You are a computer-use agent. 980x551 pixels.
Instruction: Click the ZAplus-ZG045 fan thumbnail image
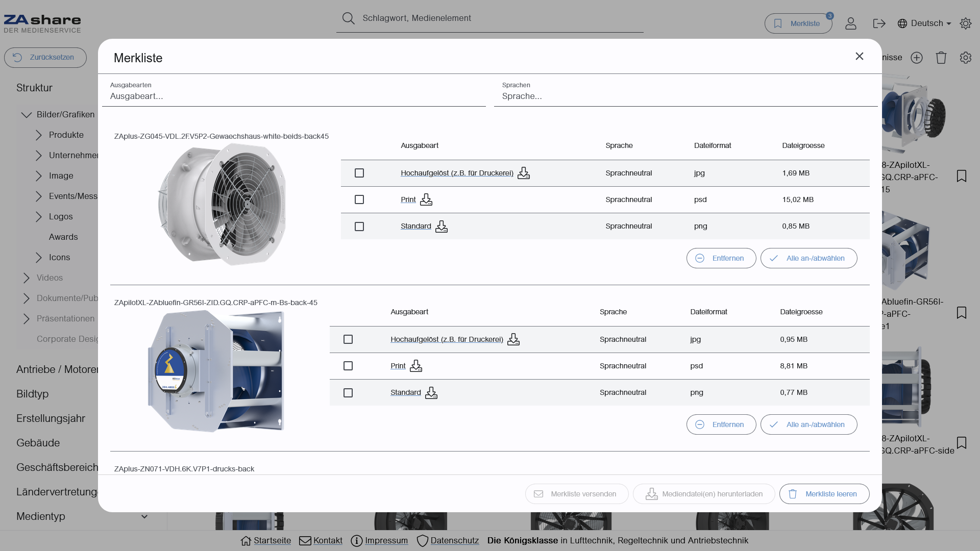pyautogui.click(x=221, y=204)
